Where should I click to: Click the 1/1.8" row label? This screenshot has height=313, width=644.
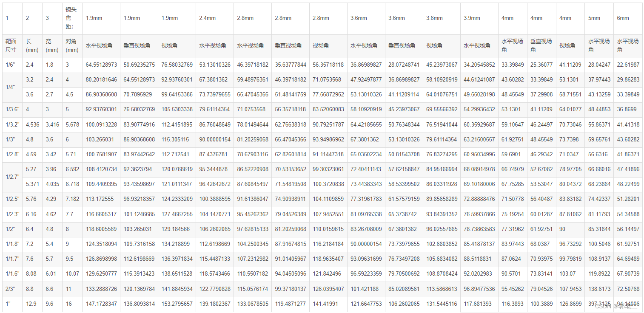click(x=12, y=244)
